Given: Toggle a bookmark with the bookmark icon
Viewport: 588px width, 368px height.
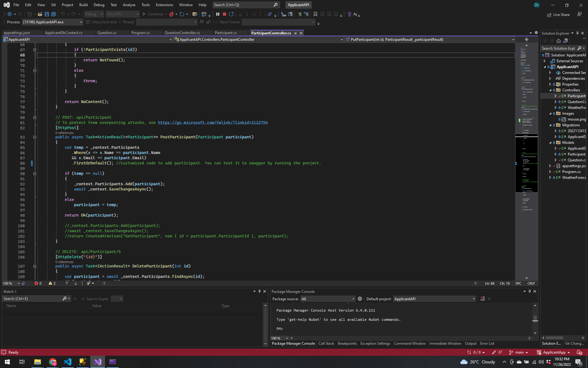Looking at the screenshot, I should click(x=315, y=14).
